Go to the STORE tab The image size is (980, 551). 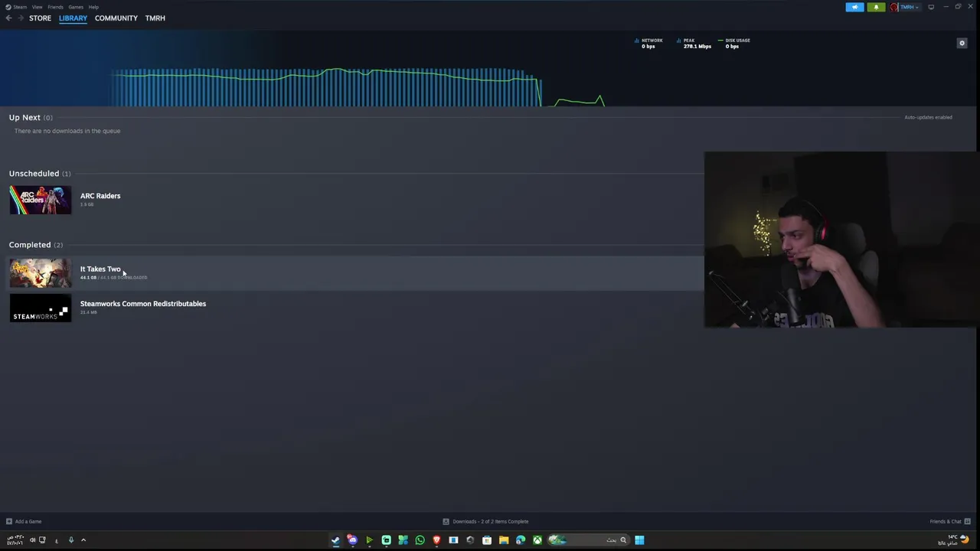[40, 18]
